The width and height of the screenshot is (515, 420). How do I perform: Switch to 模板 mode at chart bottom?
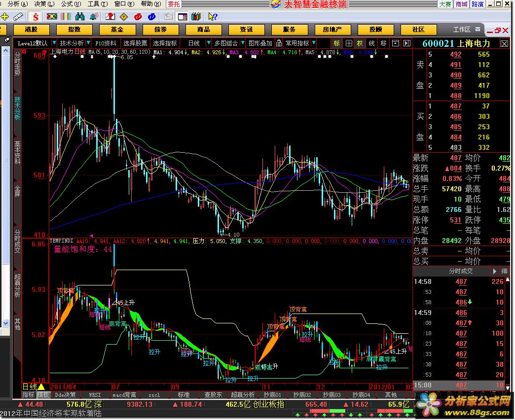[43, 395]
